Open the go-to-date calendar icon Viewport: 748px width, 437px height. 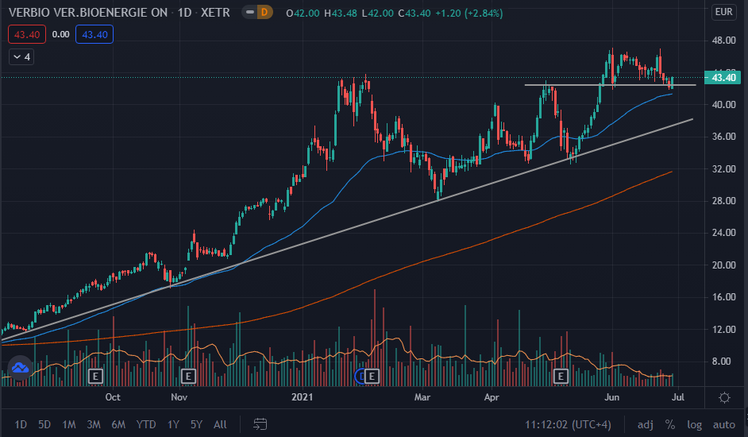pos(260,424)
